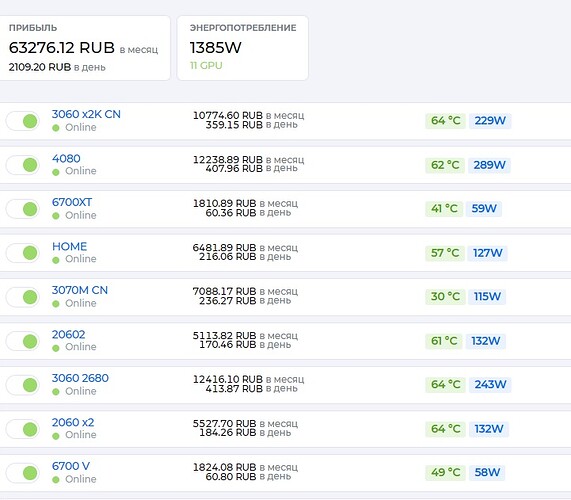Image resolution: width=571 pixels, height=500 pixels.
Task: Click the green Online status dot of 20602
Action: [56, 348]
